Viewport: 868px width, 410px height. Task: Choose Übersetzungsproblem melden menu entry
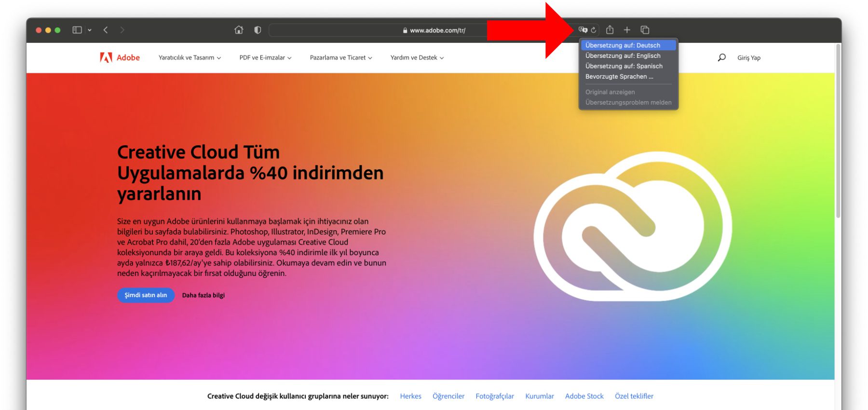click(628, 102)
